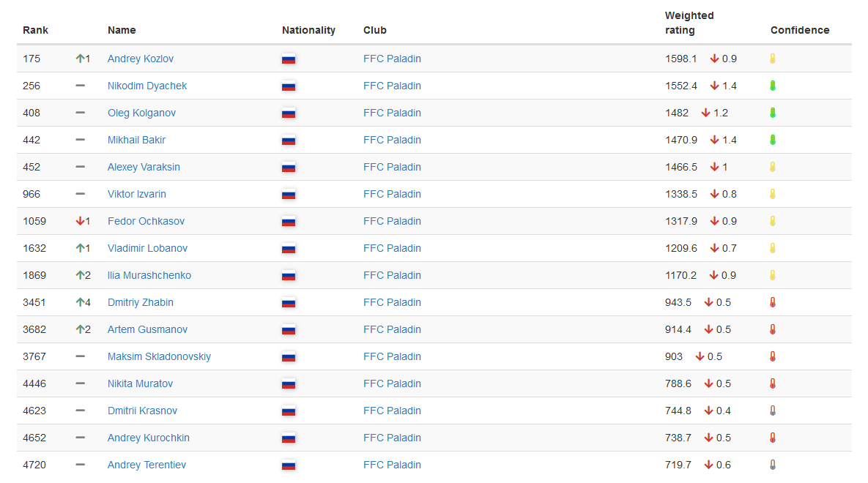Image resolution: width=868 pixels, height=483 pixels.
Task: Open the FFC Paladin club link for Vladimir Lobanov
Action: tap(392, 248)
